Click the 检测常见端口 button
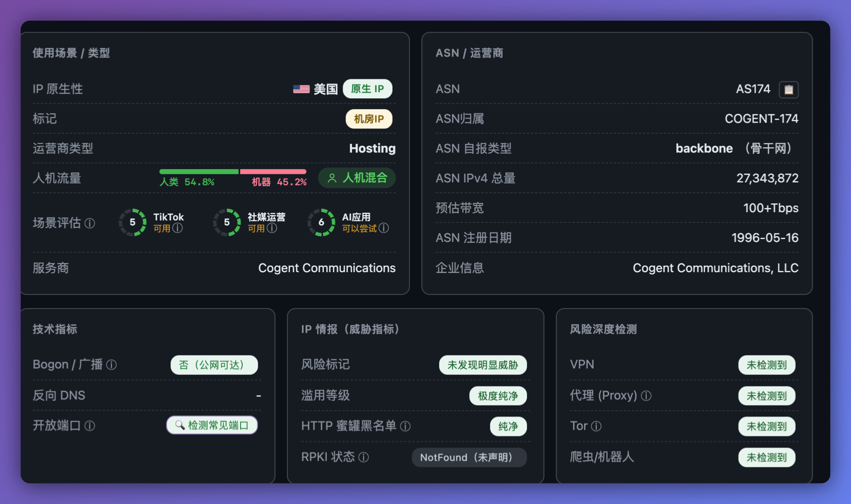The width and height of the screenshot is (851, 504). click(x=212, y=425)
